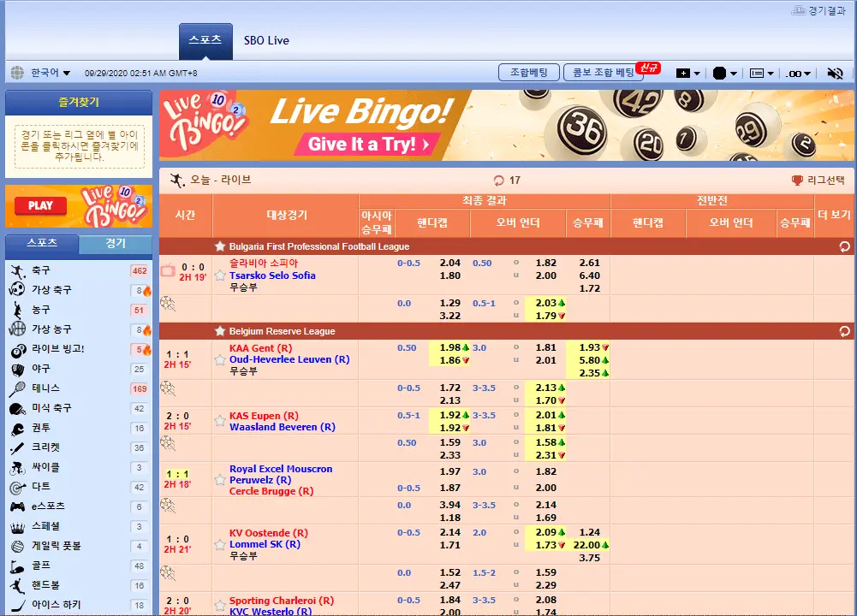
Task: Bet on Tsarsko Selo over odds 1.82
Action: pos(545,263)
